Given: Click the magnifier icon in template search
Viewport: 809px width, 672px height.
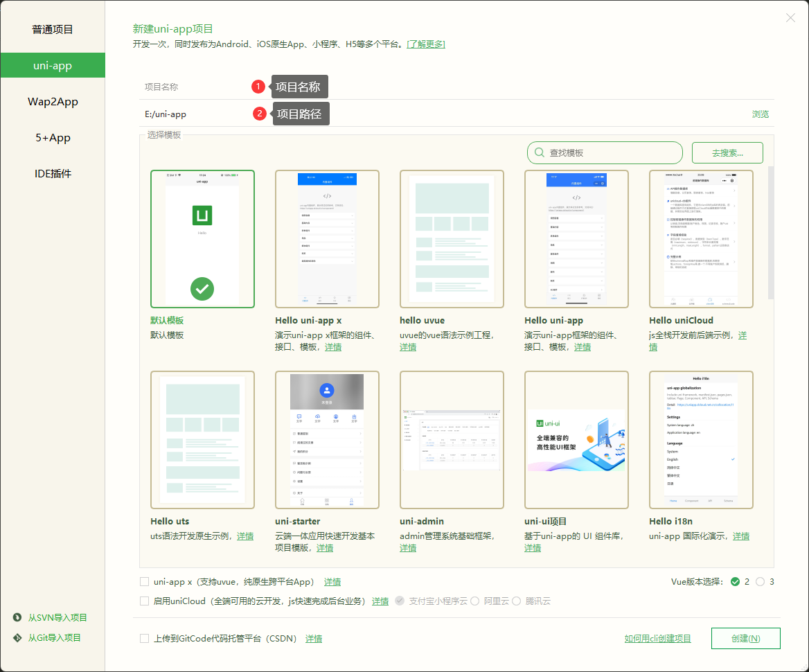Looking at the screenshot, I should pyautogui.click(x=539, y=152).
